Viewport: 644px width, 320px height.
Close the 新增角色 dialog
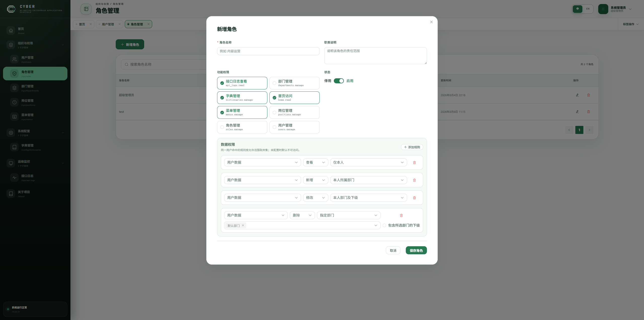click(x=431, y=22)
